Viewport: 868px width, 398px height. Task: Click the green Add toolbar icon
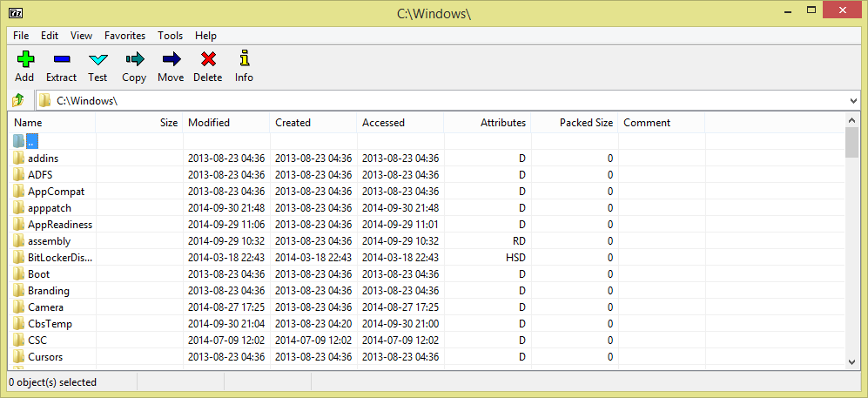click(24, 59)
